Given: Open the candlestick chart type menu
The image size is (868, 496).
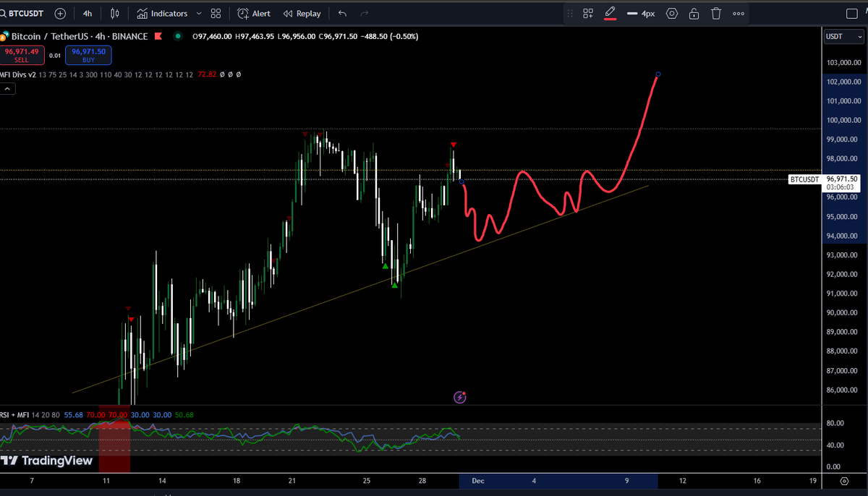Looking at the screenshot, I should point(115,13).
